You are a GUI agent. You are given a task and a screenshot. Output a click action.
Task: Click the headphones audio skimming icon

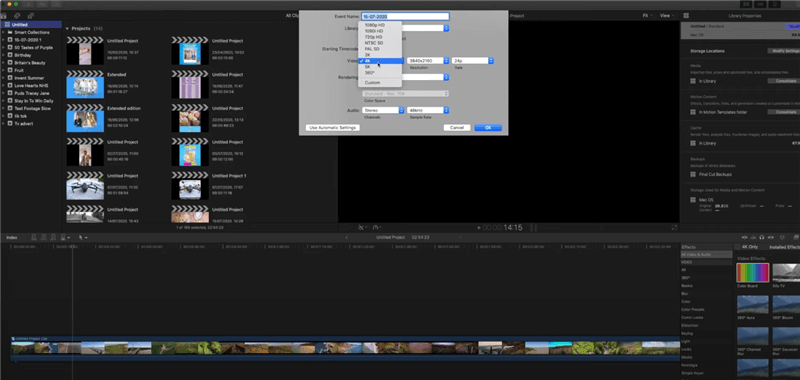[761, 238]
